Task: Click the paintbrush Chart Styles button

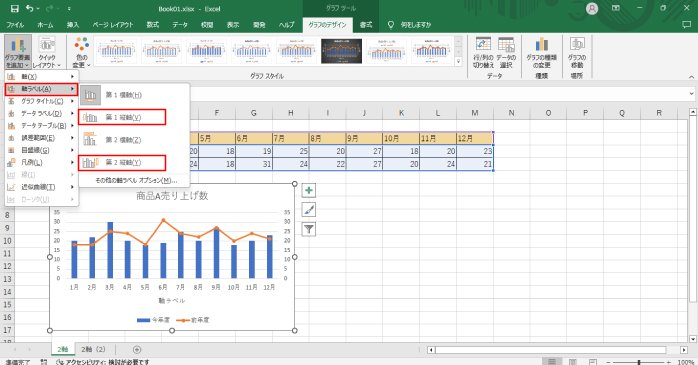Action: click(308, 210)
